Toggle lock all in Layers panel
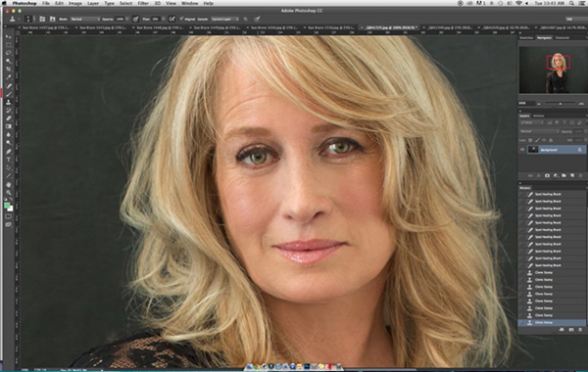 (551, 140)
